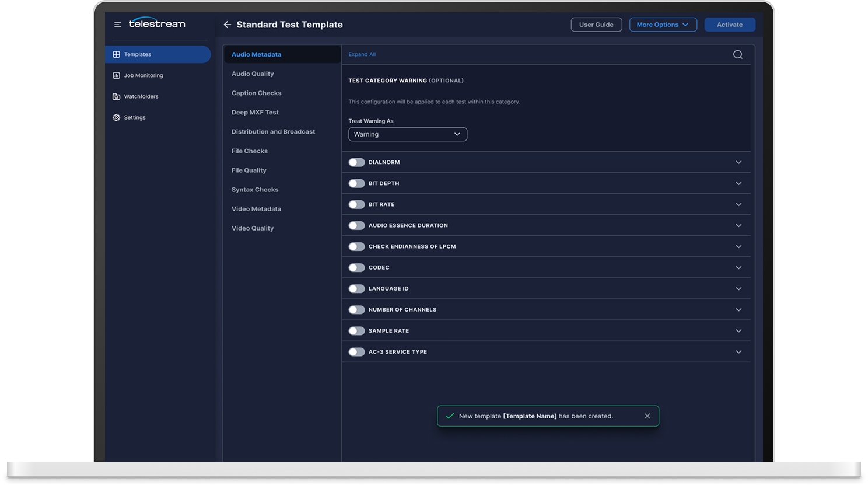Switch to Deep MXF Test category
The image size is (868, 485).
[255, 112]
